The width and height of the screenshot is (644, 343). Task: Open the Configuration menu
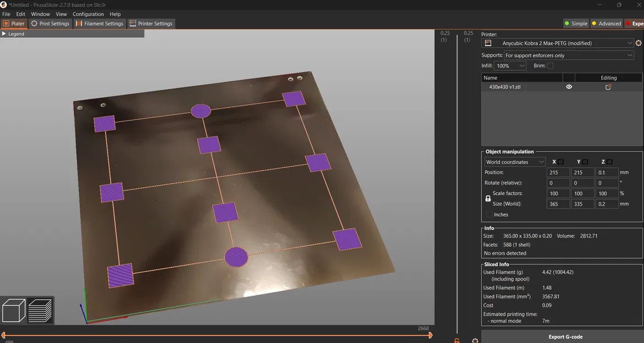[88, 14]
